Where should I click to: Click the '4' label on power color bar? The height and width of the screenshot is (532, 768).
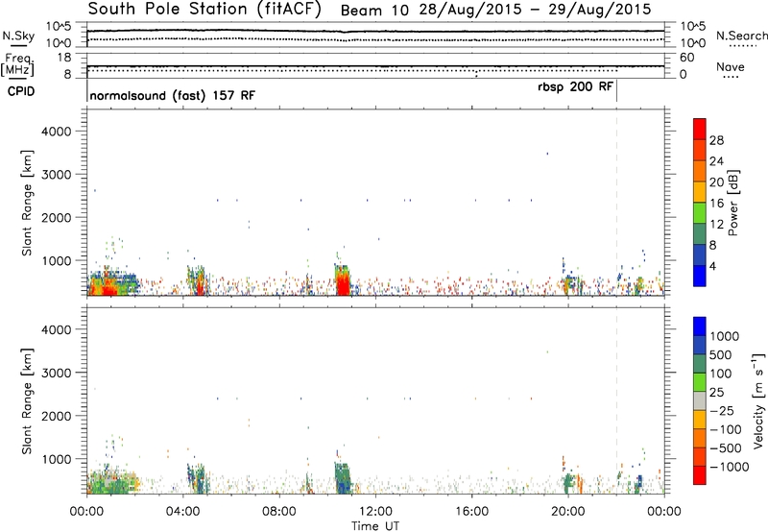[713, 267]
